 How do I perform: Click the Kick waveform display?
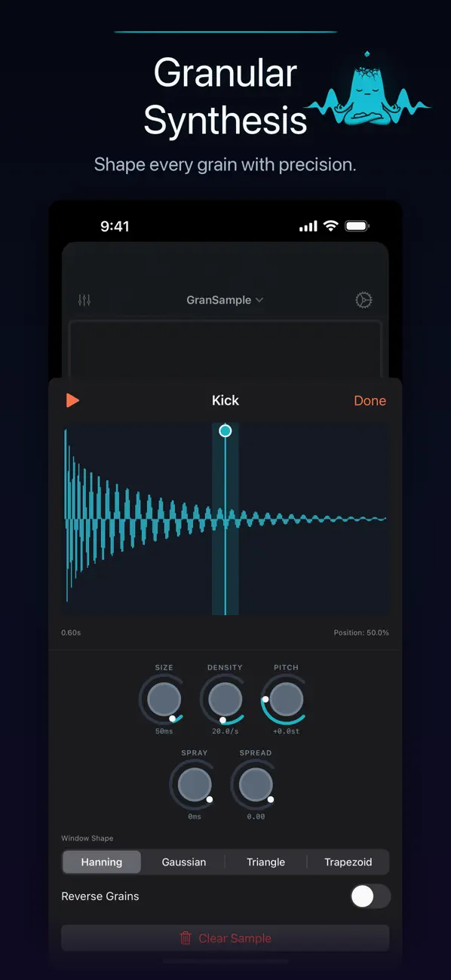pos(225,519)
